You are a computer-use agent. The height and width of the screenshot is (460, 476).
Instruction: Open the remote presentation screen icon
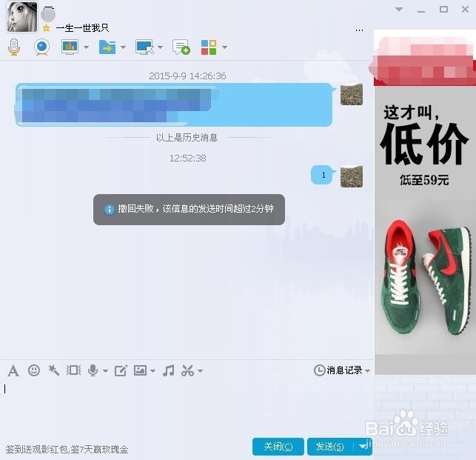pyautogui.click(x=70, y=47)
